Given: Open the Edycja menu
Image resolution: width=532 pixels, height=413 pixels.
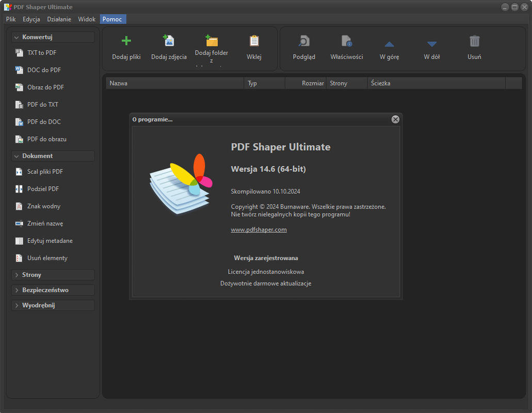Looking at the screenshot, I should coord(31,19).
